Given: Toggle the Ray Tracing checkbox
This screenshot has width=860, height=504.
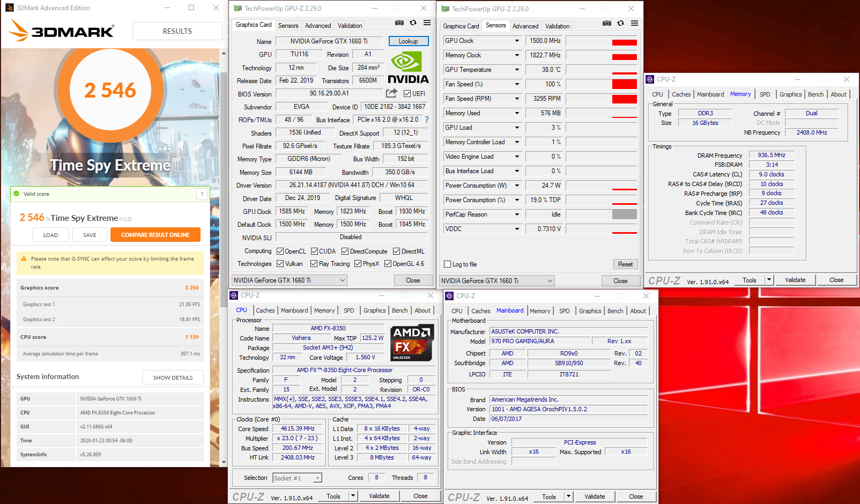Looking at the screenshot, I should (314, 263).
